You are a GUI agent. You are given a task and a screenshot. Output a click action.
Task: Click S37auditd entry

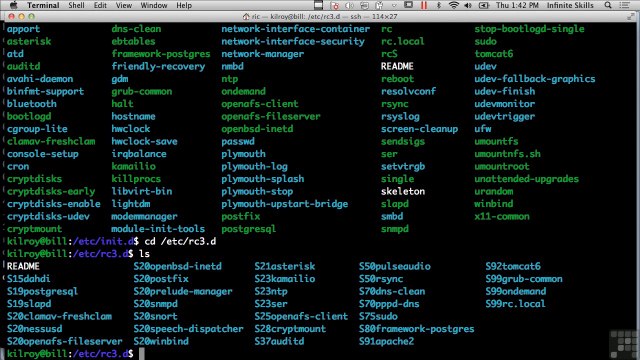(x=279, y=341)
